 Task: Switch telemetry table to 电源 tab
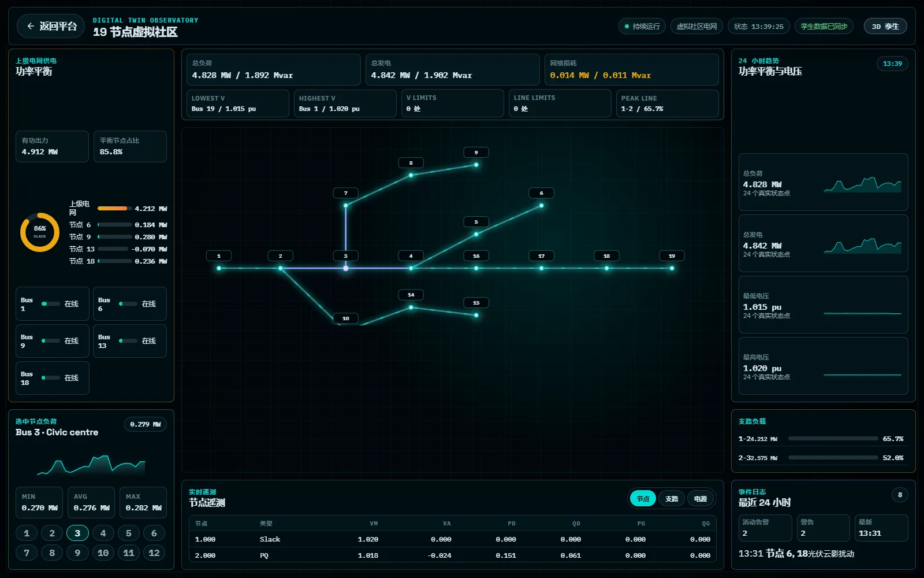coord(701,498)
